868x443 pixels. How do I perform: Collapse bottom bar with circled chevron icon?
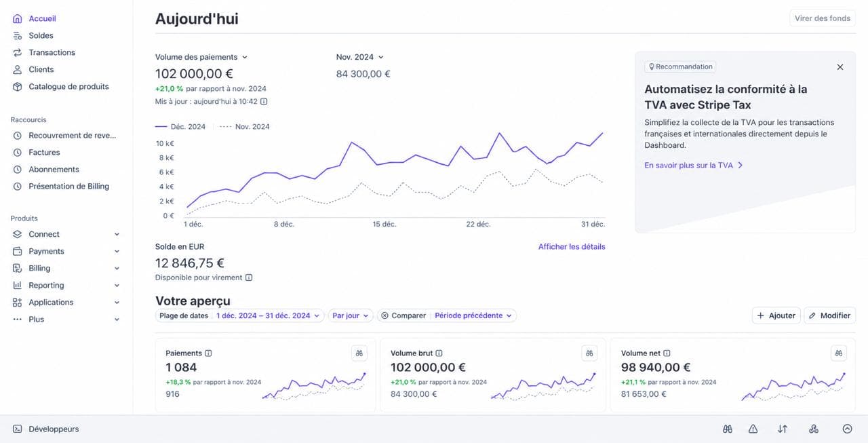coord(847,429)
